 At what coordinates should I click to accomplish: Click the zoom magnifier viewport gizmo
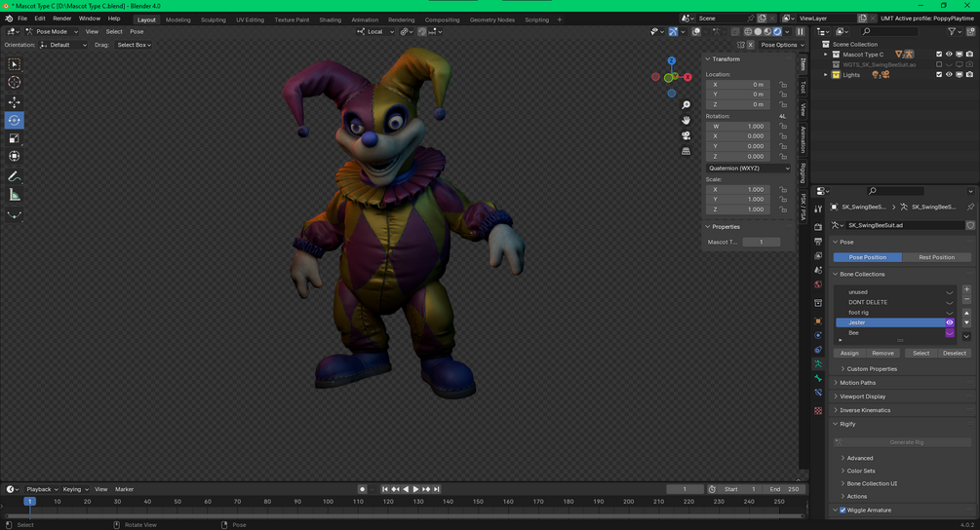coord(686,104)
